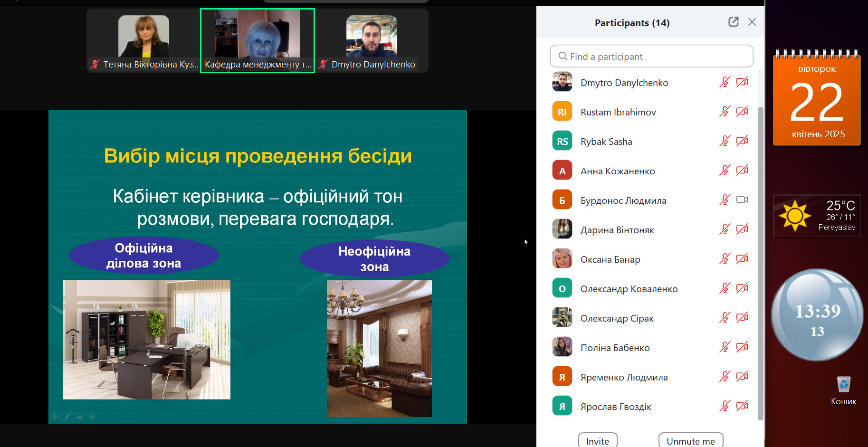
Task: Click Кафедра менеджменту active speaker thumbnail
Action: tap(258, 40)
